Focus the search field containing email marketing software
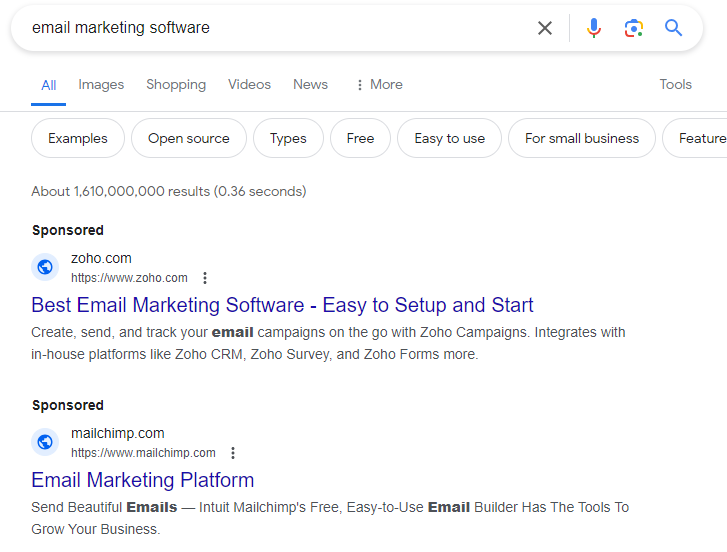Screen dimensions: 727x552 [278, 28]
